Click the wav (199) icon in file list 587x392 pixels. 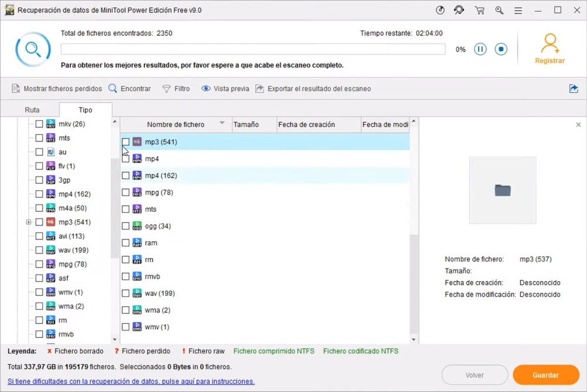[x=137, y=293]
